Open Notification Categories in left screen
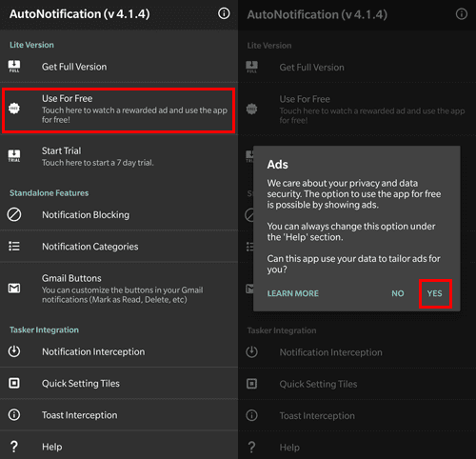 119,247
